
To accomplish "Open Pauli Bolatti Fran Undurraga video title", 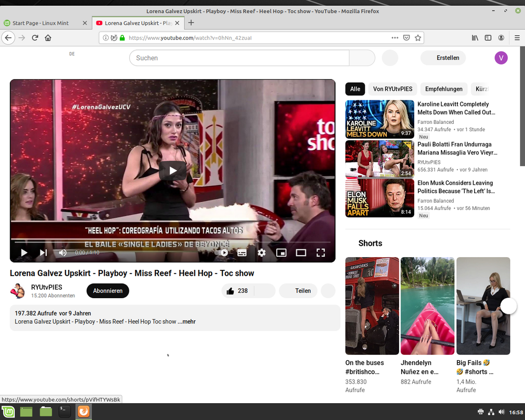I will click(457, 149).
